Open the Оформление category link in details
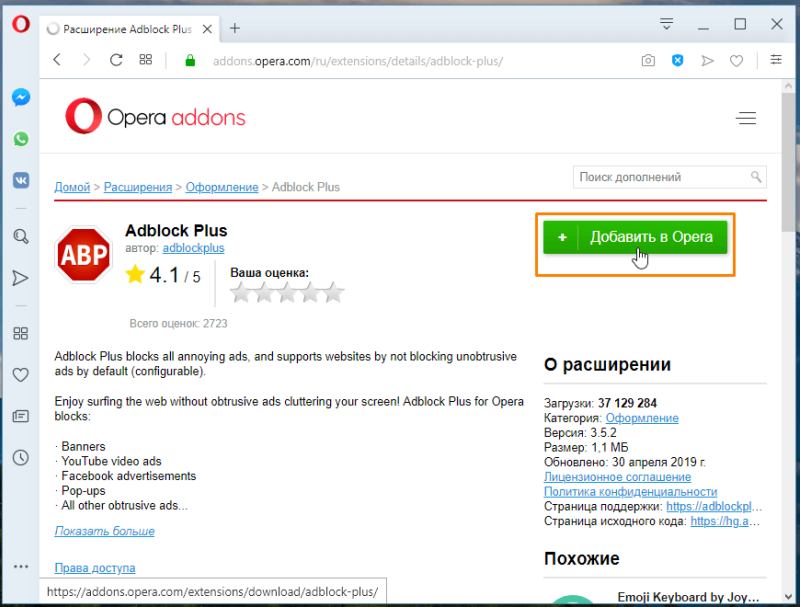Screen dimensions: 800x607 642,418
